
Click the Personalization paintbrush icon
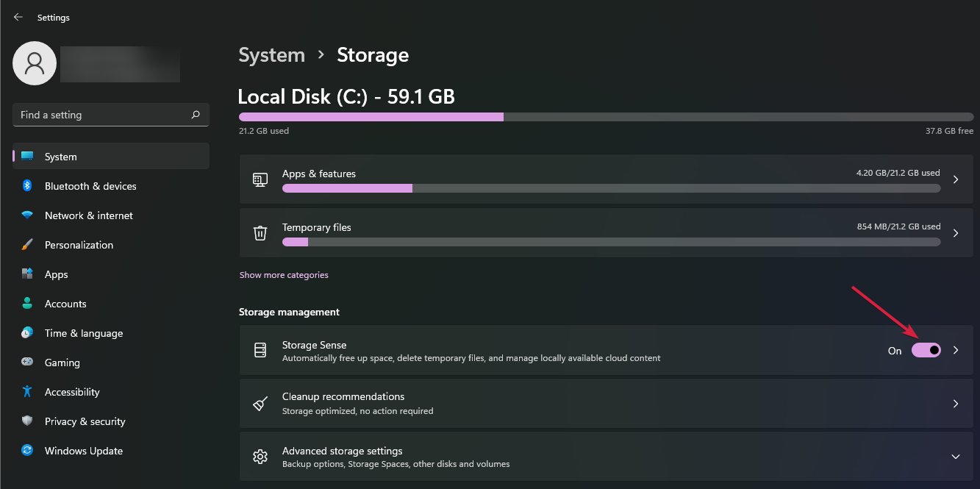click(x=27, y=245)
